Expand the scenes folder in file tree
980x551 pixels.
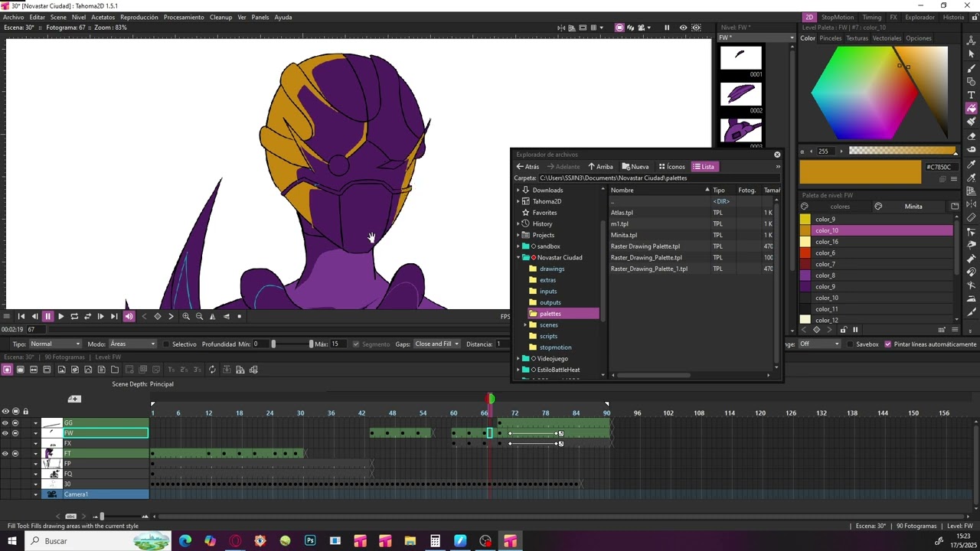525,325
